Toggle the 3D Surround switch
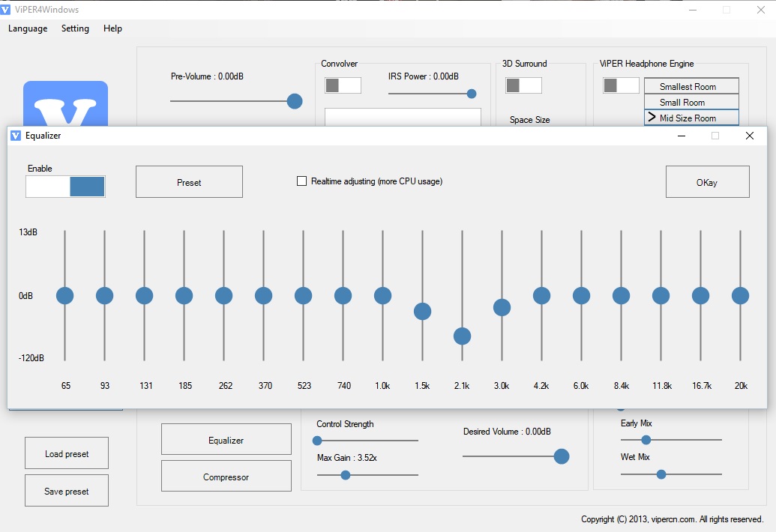This screenshot has width=776, height=532. [523, 85]
